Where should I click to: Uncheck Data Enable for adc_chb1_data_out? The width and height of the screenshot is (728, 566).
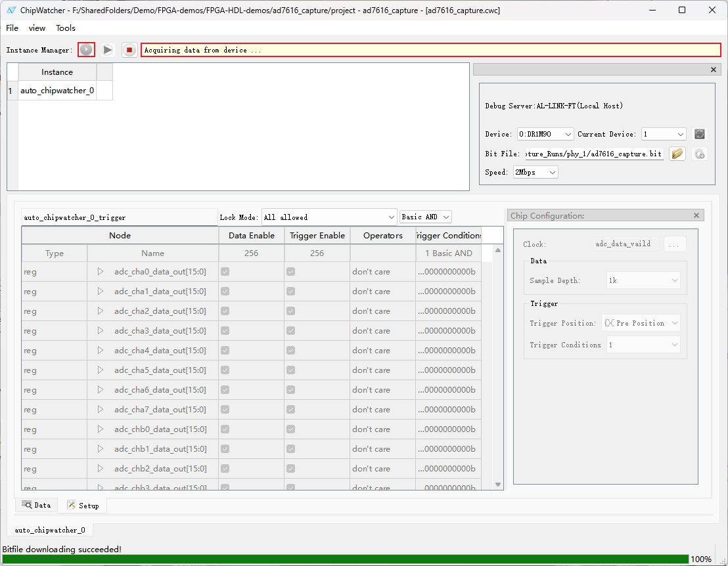coord(225,449)
